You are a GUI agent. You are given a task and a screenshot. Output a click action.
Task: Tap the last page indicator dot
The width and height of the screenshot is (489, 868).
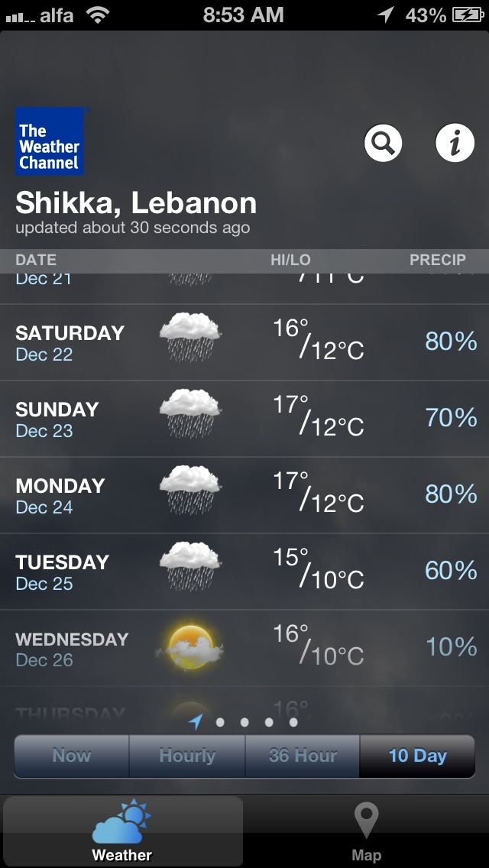[293, 722]
